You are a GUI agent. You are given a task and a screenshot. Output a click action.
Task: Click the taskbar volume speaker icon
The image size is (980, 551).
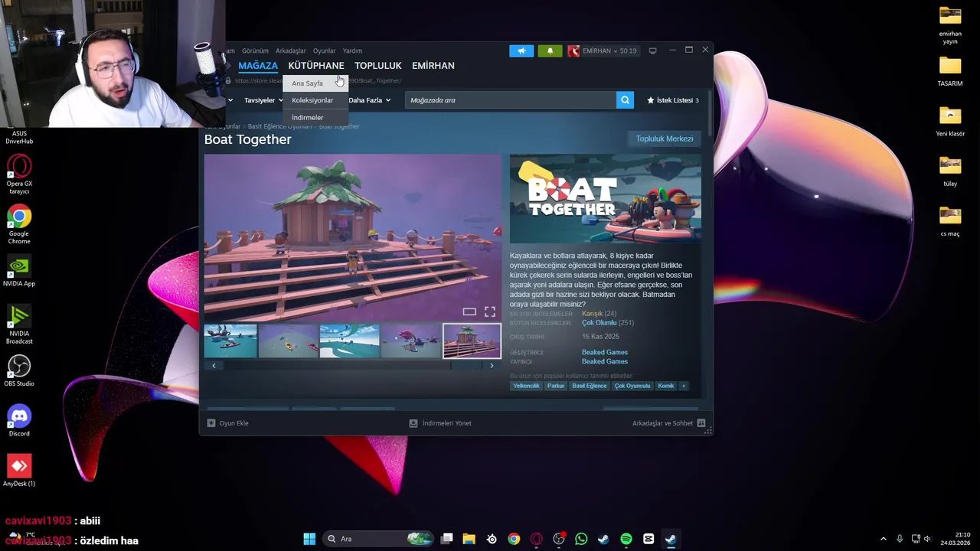click(x=927, y=539)
